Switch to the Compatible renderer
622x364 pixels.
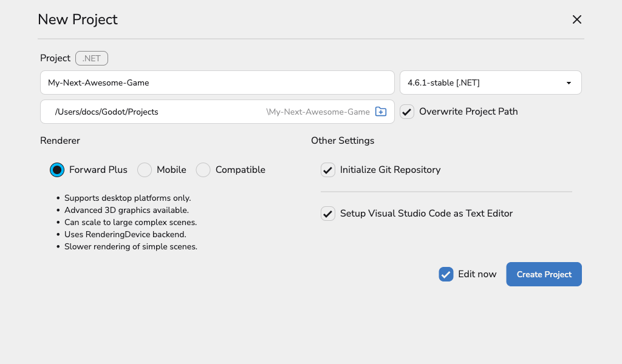(x=203, y=170)
